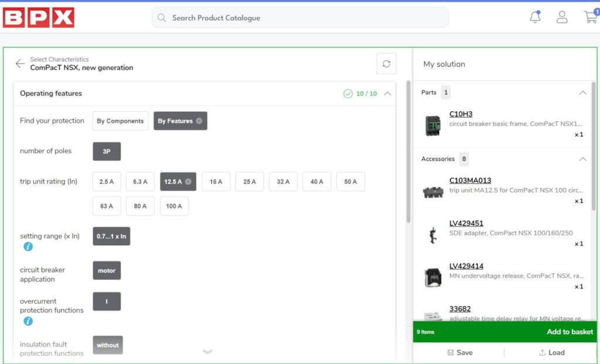
Task: Select the 16 A trip unit rating
Action: [x=216, y=181]
